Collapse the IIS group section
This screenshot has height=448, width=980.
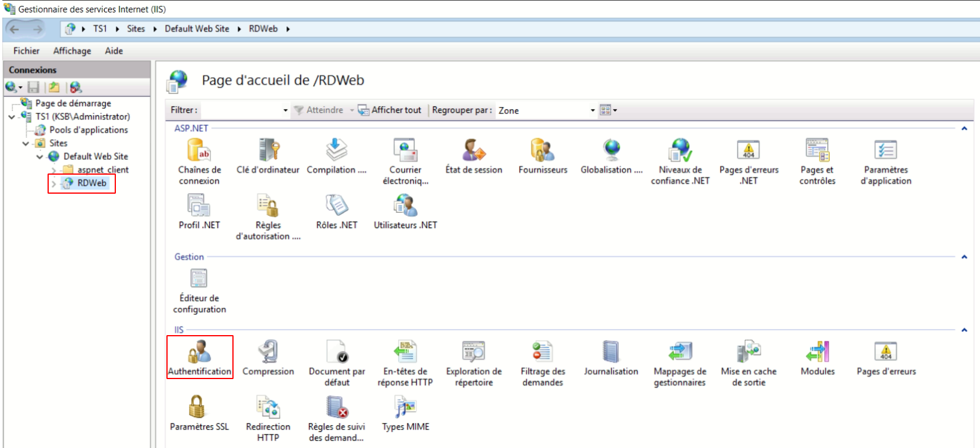(964, 330)
